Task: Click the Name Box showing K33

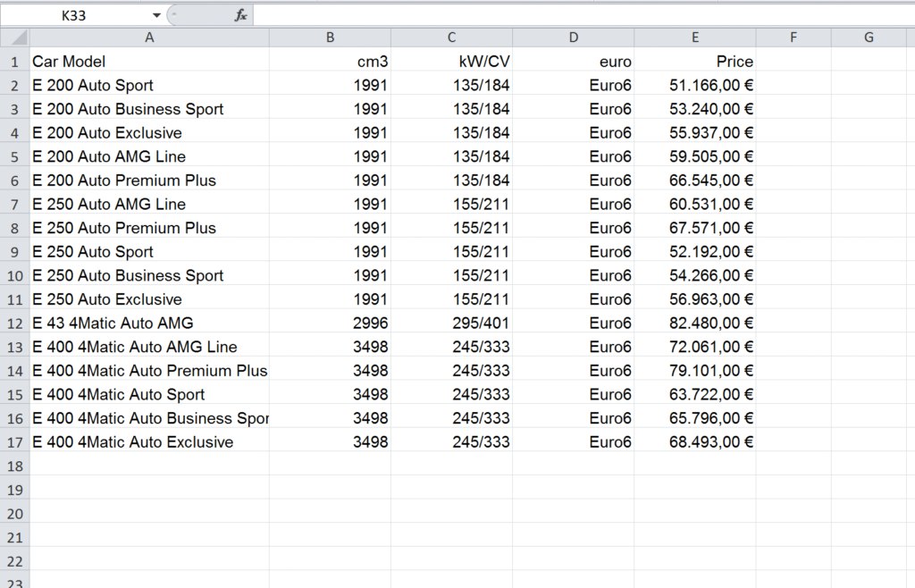Action: (74, 15)
